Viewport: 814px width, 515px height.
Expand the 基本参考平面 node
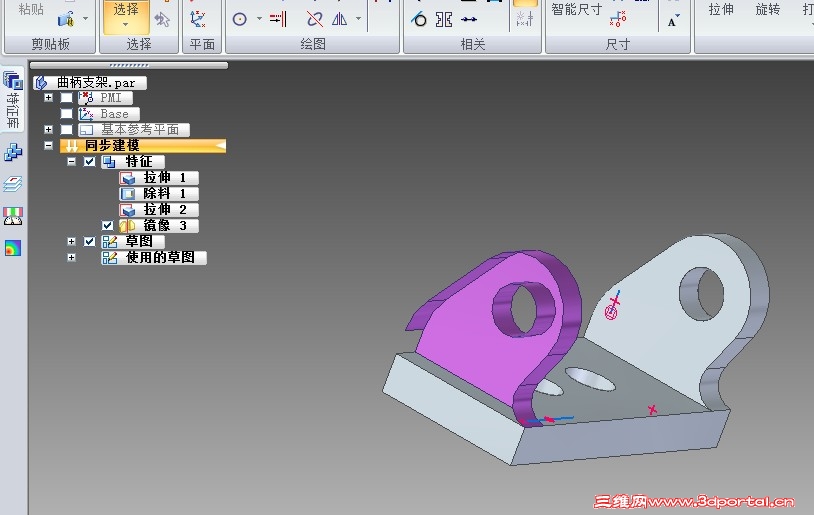point(48,129)
